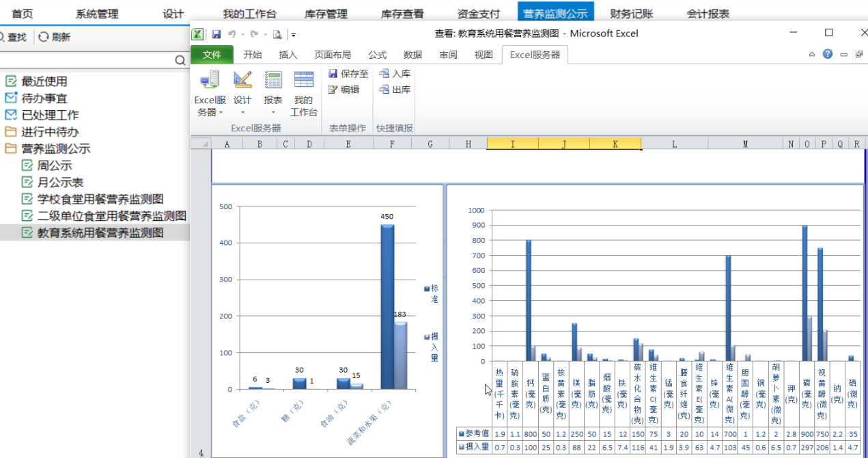Click the 保存至 save icon in ribbon
868x458 pixels.
point(333,74)
